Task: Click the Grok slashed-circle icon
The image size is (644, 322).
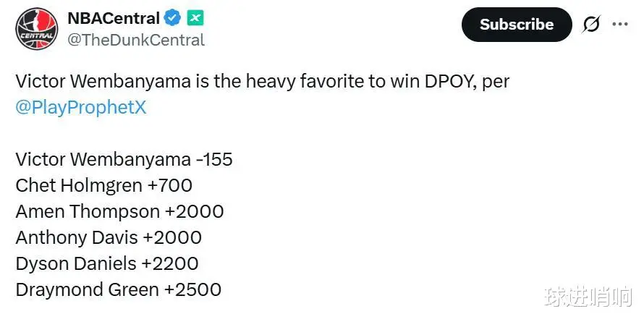Action: [591, 24]
